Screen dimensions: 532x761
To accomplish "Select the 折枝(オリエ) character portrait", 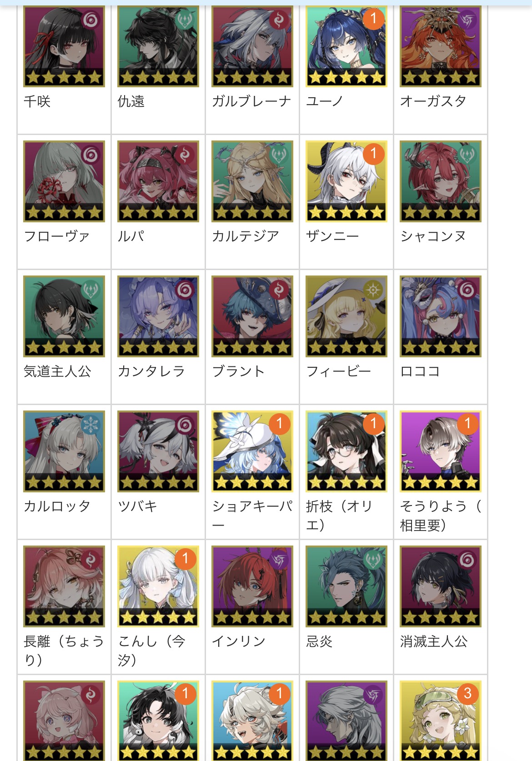I will pyautogui.click(x=346, y=451).
